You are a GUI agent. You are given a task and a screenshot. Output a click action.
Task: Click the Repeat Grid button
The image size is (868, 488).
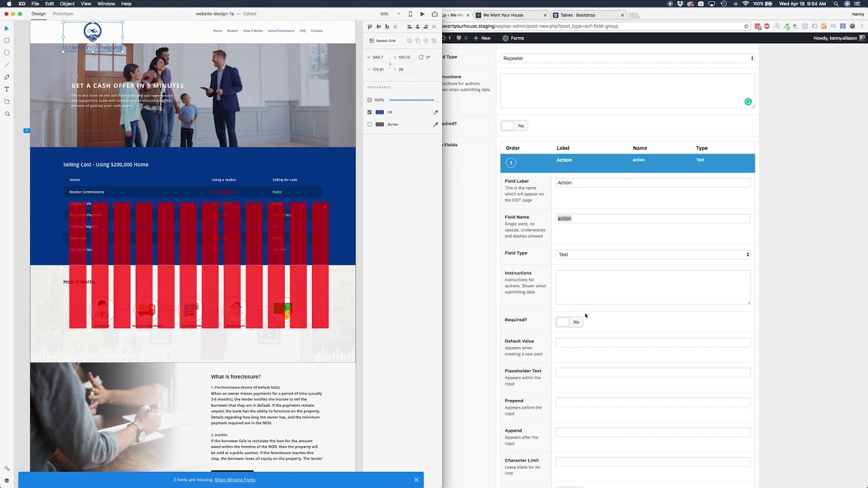click(x=382, y=41)
